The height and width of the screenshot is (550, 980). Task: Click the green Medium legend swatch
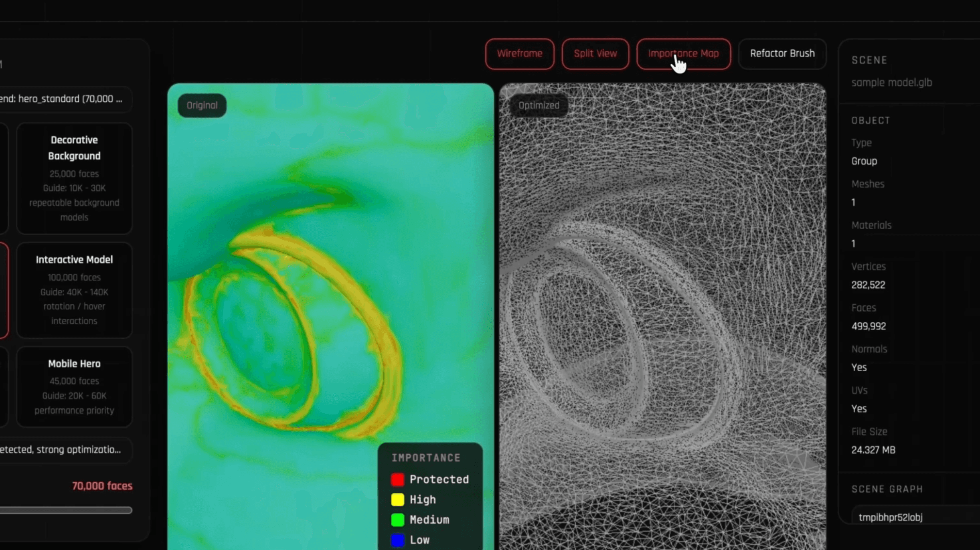(397, 520)
